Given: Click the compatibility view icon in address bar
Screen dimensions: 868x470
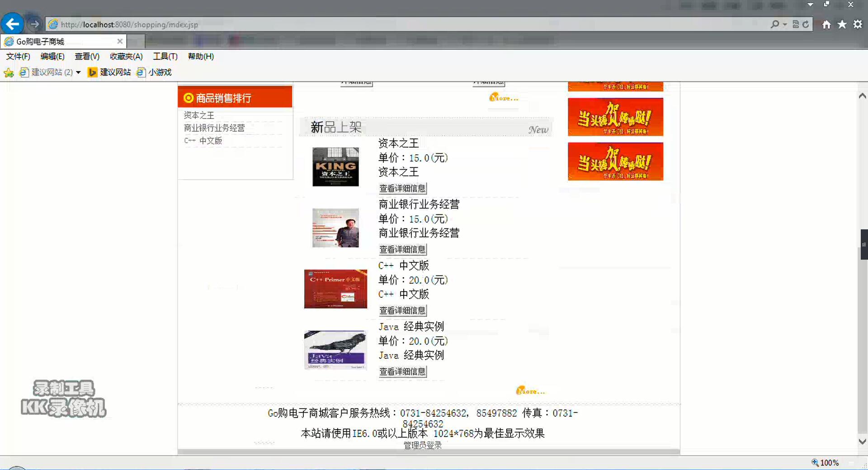Looking at the screenshot, I should coord(796,24).
